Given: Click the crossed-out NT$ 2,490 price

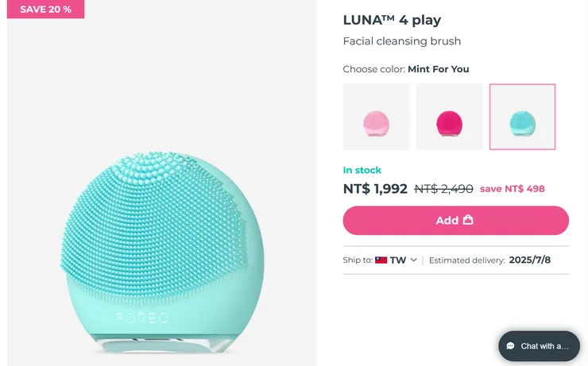Looking at the screenshot, I should 443,189.
